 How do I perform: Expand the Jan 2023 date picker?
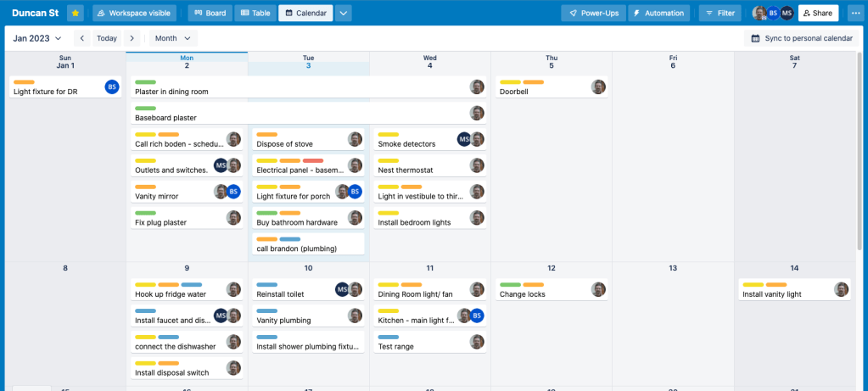(x=36, y=38)
